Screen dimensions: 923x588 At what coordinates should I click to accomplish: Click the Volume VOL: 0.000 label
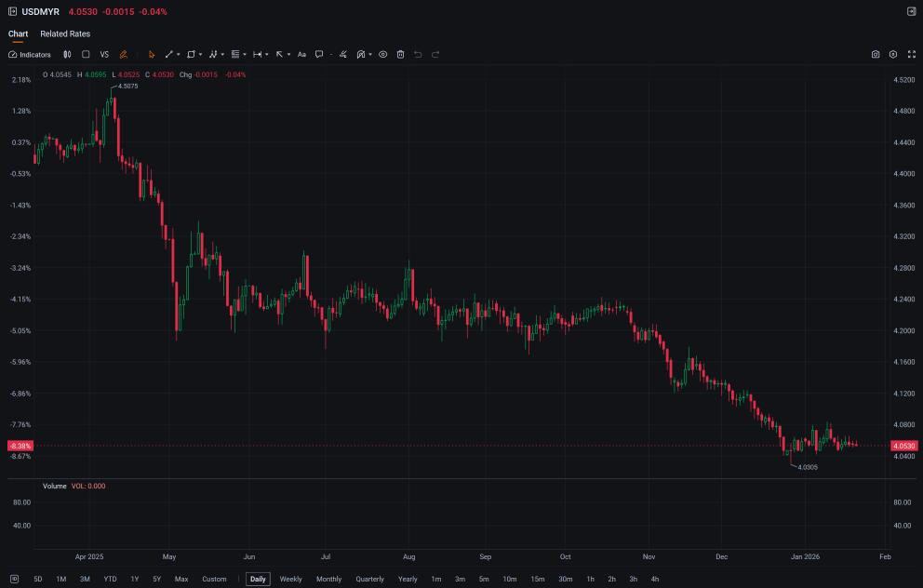74,487
